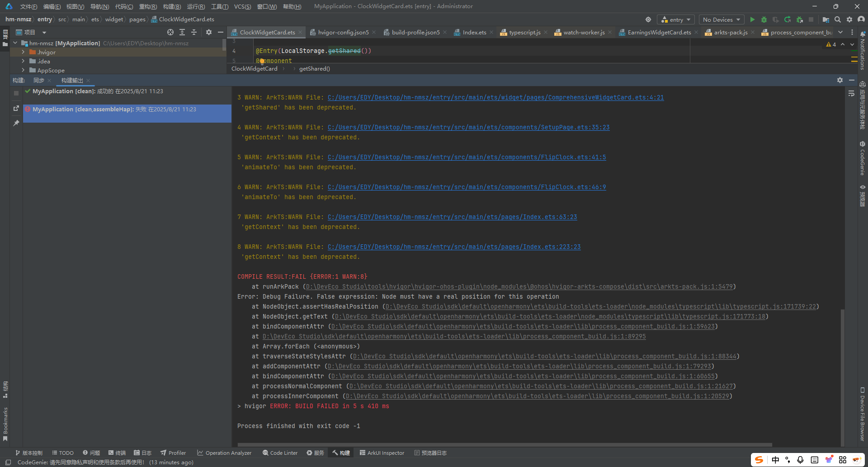Open the 构建(B) menu

pyautogui.click(x=172, y=6)
